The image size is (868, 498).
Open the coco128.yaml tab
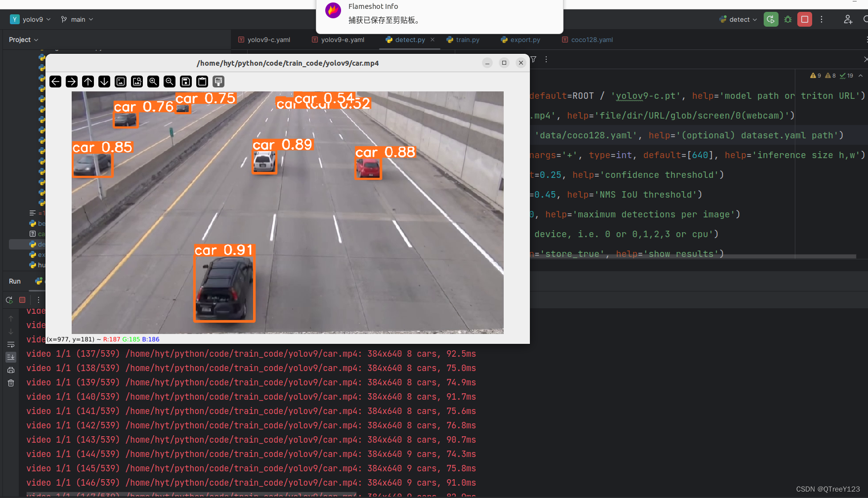coord(587,40)
